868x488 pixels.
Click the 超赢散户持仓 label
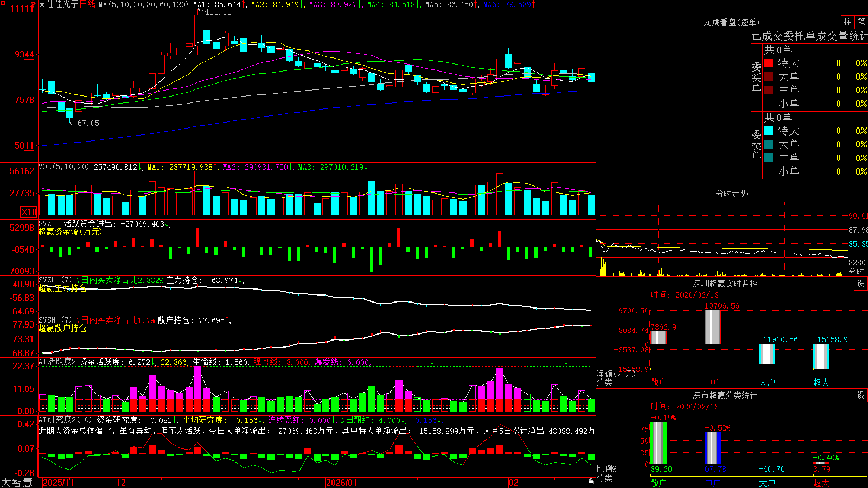click(62, 328)
